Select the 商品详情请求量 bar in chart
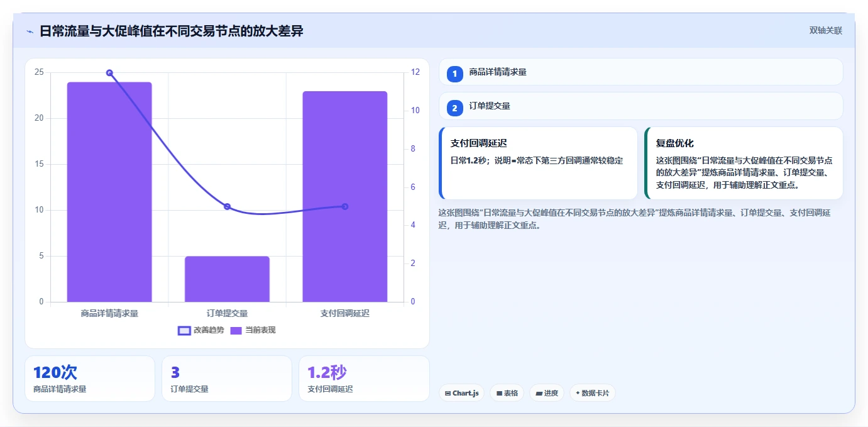The width and height of the screenshot is (868, 427). [109, 192]
